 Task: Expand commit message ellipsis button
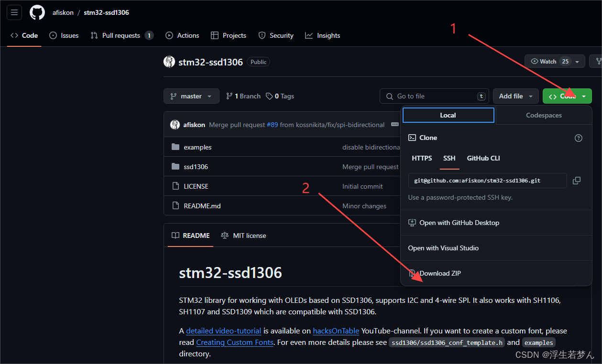pos(394,124)
